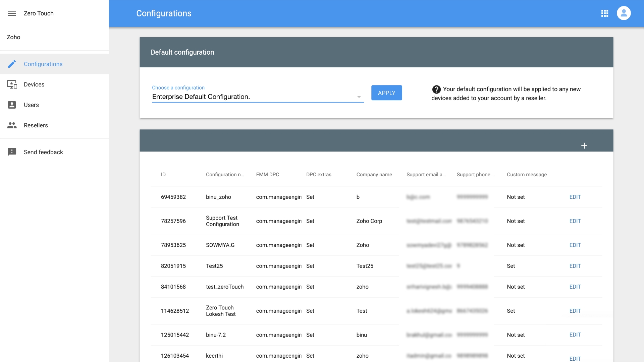Select Resellers in the sidebar
644x362 pixels.
tap(36, 125)
